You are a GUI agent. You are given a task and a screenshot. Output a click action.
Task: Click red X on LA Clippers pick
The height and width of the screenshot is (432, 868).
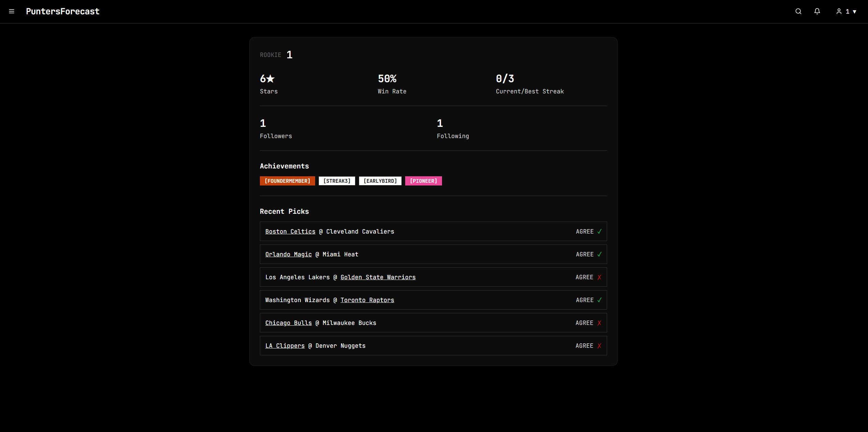(x=600, y=346)
